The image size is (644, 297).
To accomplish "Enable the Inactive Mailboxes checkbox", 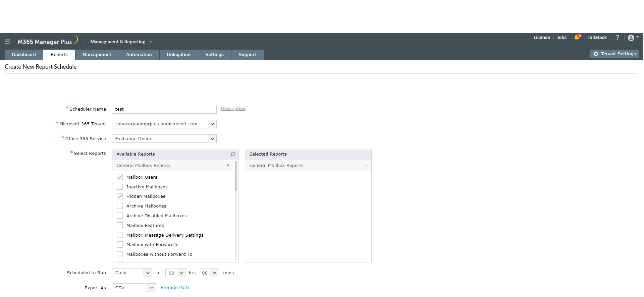I will click(x=120, y=187).
